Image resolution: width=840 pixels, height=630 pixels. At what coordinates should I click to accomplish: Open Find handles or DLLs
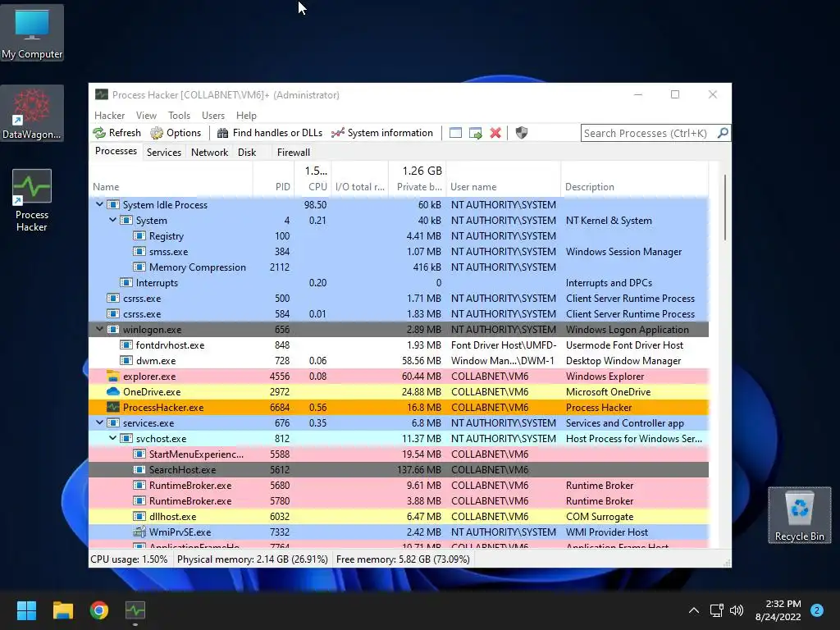pyautogui.click(x=270, y=133)
